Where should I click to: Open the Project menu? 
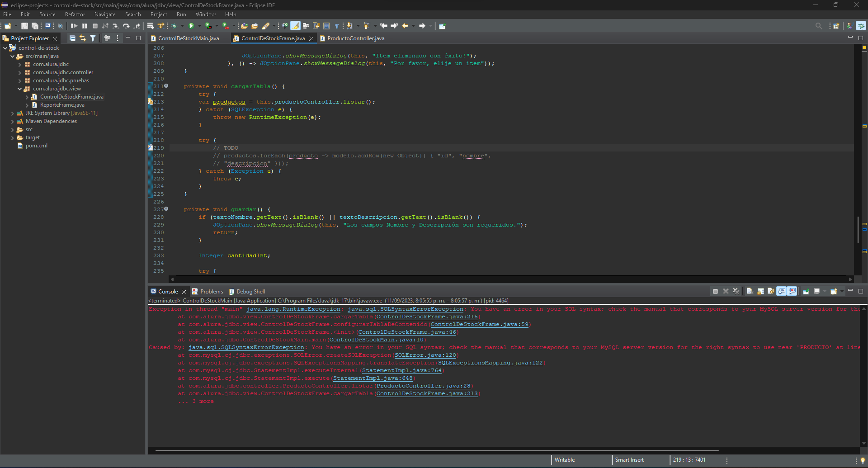pos(159,14)
